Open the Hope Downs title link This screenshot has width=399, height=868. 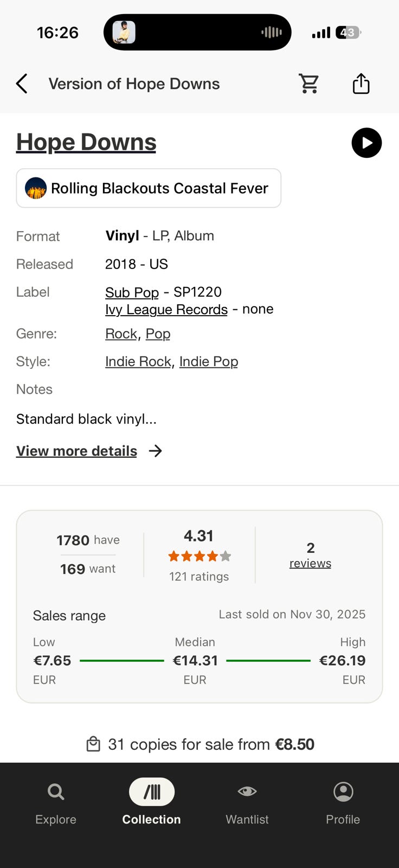[86, 142]
